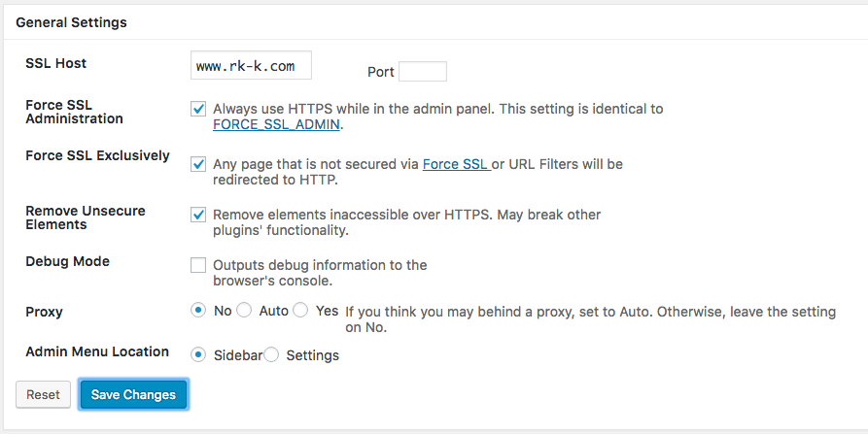Focus the Port input box
This screenshot has width=868, height=434.
click(423, 72)
